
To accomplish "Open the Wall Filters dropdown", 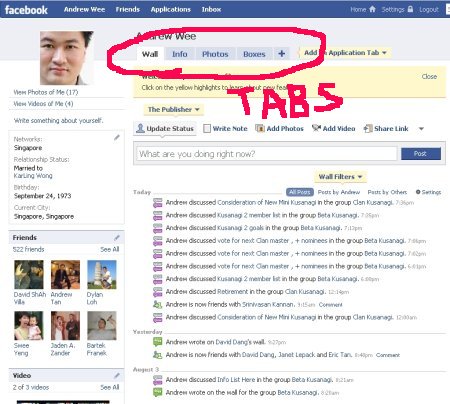I will point(340,177).
